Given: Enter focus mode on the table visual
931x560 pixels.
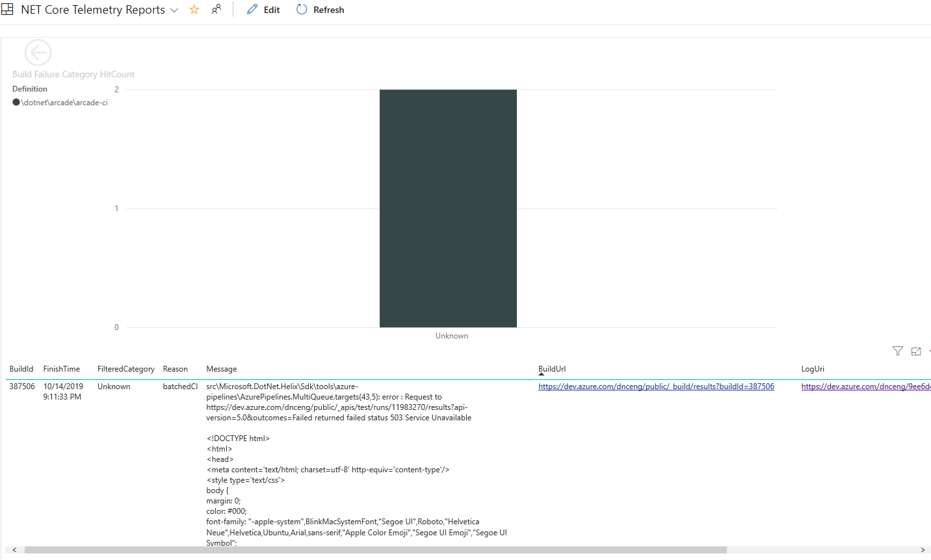Looking at the screenshot, I should (916, 351).
